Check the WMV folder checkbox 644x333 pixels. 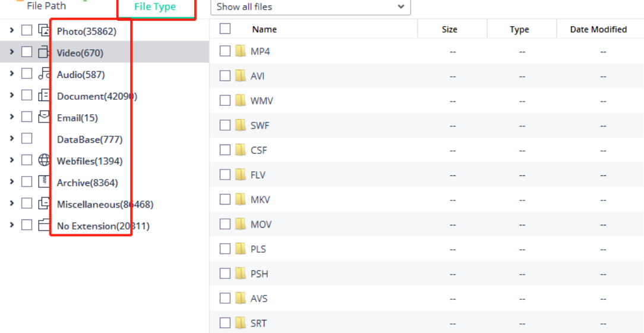(225, 100)
